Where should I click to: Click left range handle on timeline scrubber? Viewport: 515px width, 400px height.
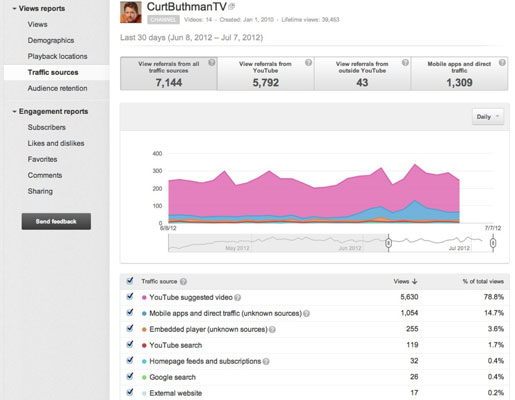click(388, 243)
